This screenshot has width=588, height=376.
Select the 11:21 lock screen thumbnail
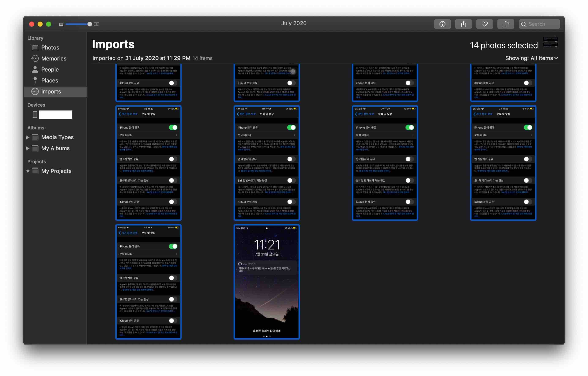[266, 282]
